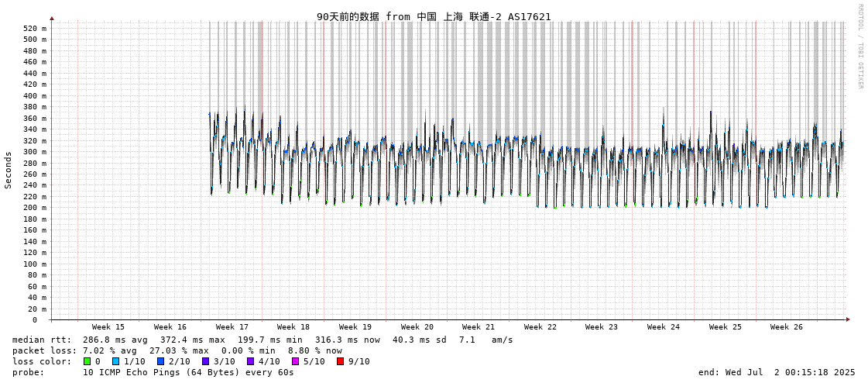Click the 400 m y-axis value
The image size is (868, 383).
click(35, 95)
